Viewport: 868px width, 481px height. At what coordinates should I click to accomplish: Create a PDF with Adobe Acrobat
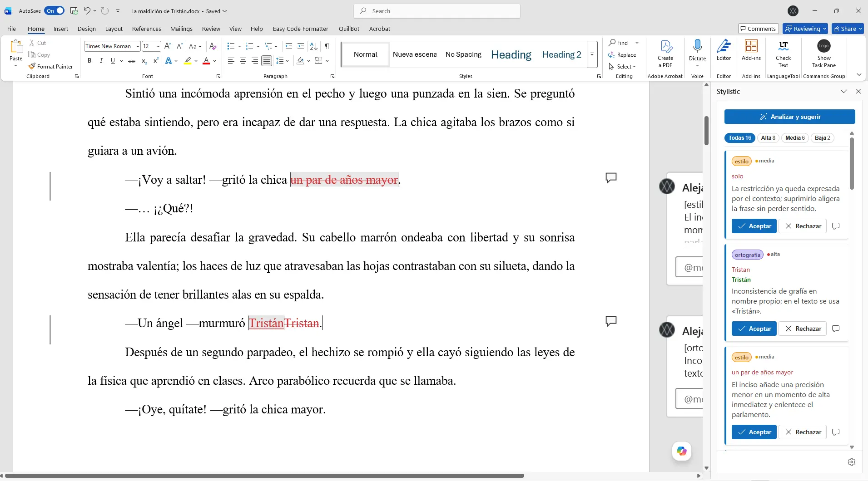click(x=665, y=54)
